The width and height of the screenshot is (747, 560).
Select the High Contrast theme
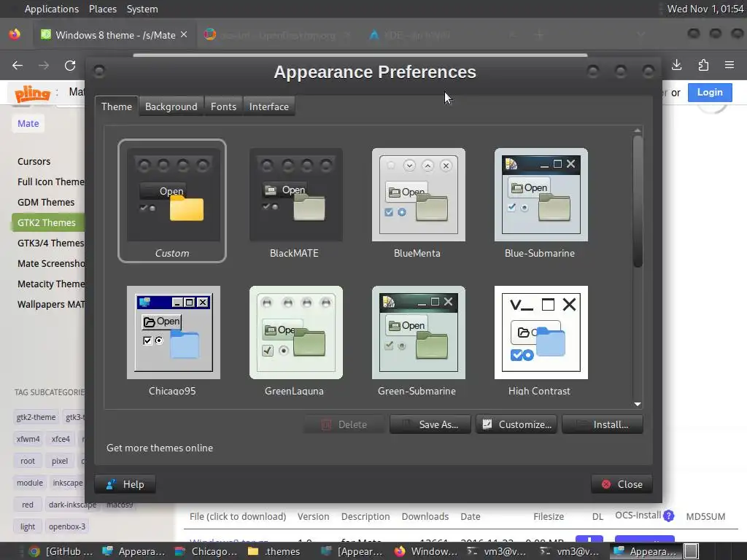tap(541, 341)
